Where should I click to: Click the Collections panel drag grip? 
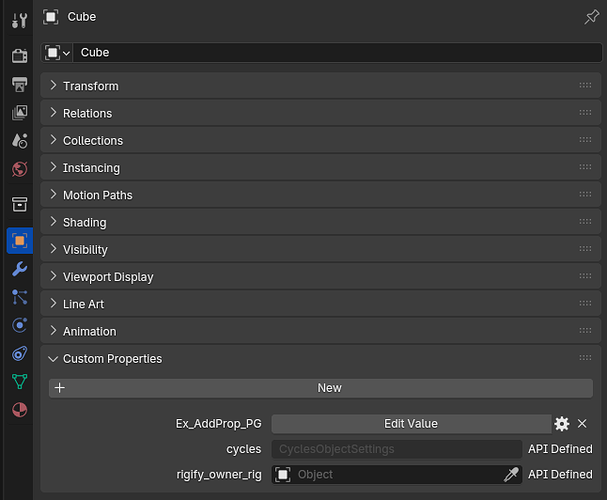coord(585,140)
